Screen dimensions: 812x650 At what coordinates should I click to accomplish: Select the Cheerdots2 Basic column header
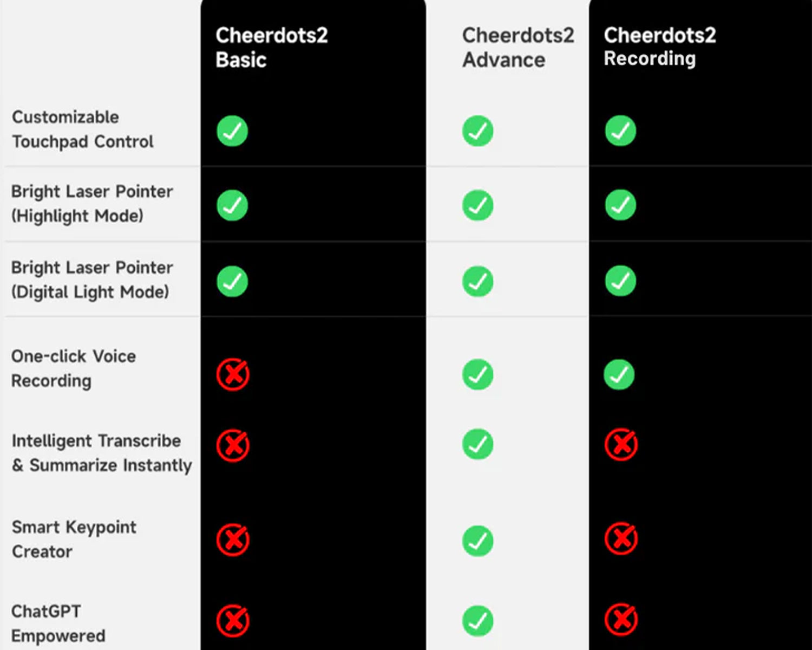[272, 48]
